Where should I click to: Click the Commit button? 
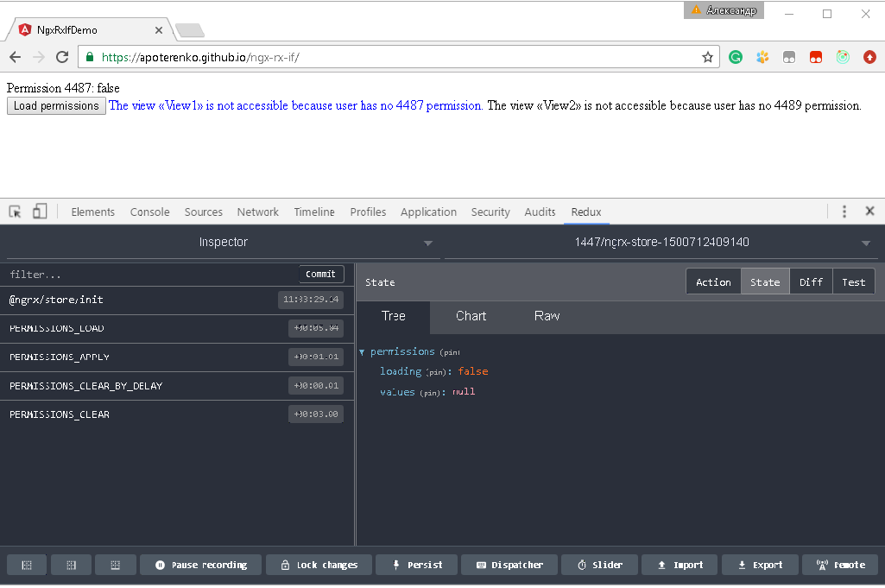click(x=320, y=274)
